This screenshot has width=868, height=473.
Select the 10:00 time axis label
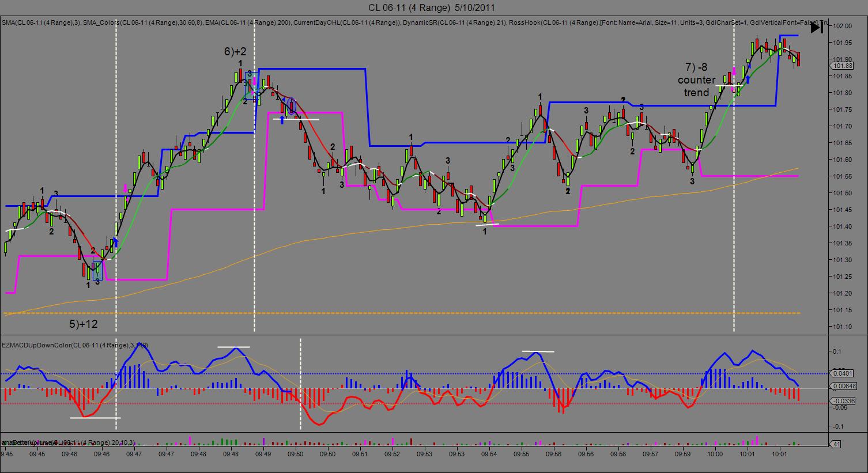pos(715,454)
